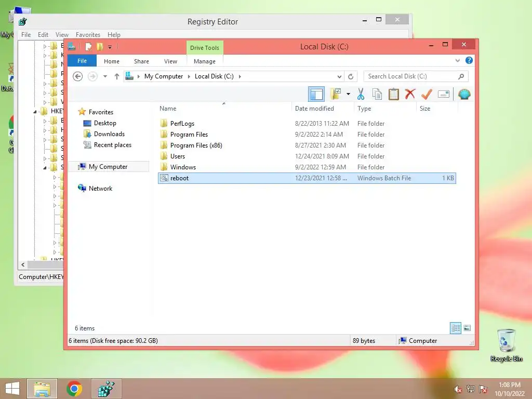532x399 pixels.
Task: Open the View ribbon tab
Action: pos(170,61)
